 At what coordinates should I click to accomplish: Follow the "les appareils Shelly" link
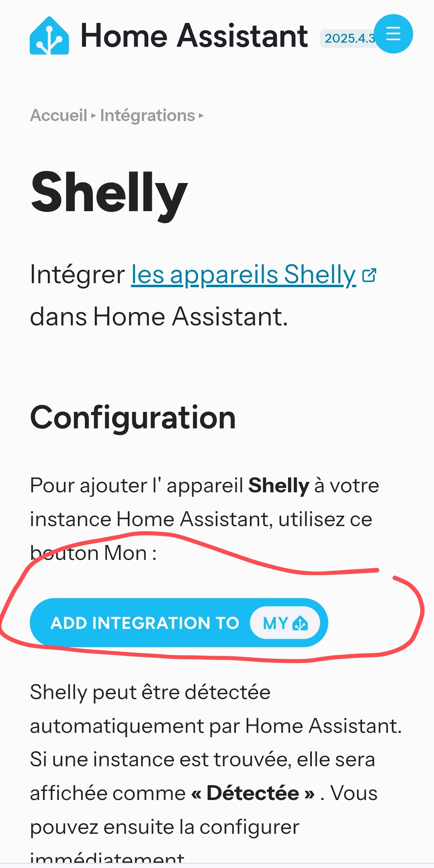244,275
